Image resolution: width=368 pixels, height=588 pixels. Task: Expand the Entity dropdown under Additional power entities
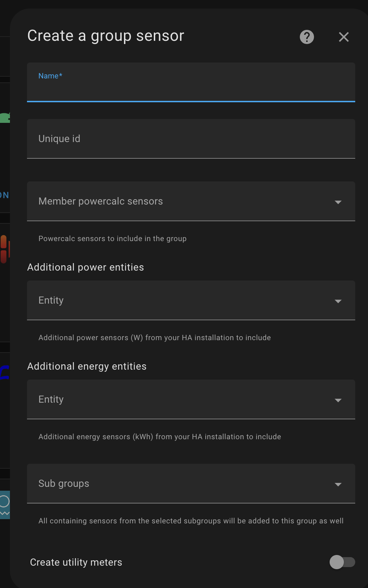338,301
